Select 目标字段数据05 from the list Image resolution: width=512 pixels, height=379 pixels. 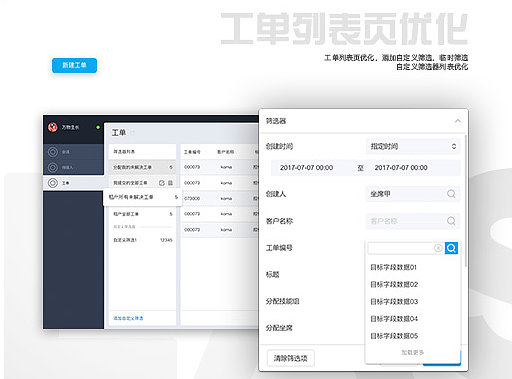[x=394, y=336]
